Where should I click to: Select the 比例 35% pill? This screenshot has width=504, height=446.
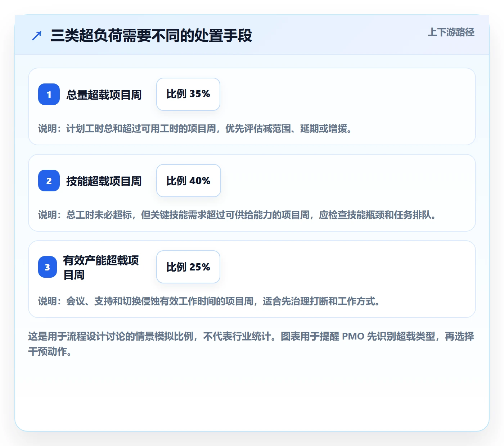click(188, 94)
